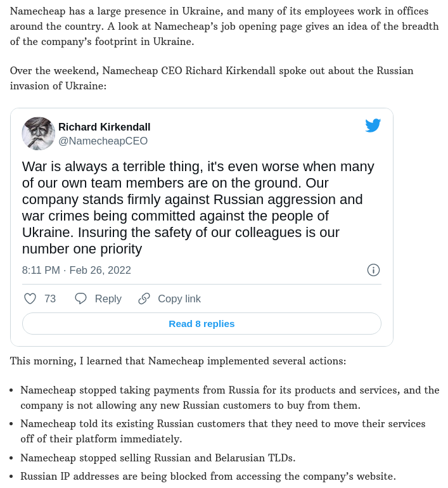This screenshot has width=448, height=488.
Task: Click the reply speech bubble icon
Action: point(80,299)
